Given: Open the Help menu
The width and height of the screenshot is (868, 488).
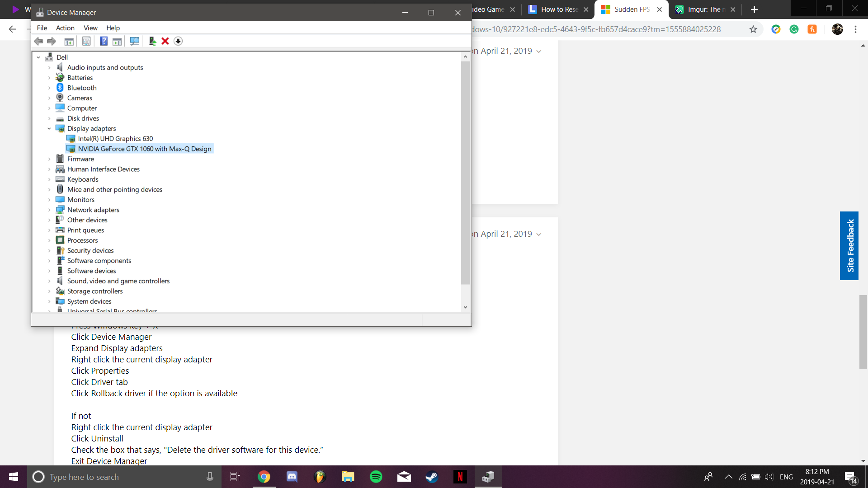Looking at the screenshot, I should pyautogui.click(x=113, y=28).
